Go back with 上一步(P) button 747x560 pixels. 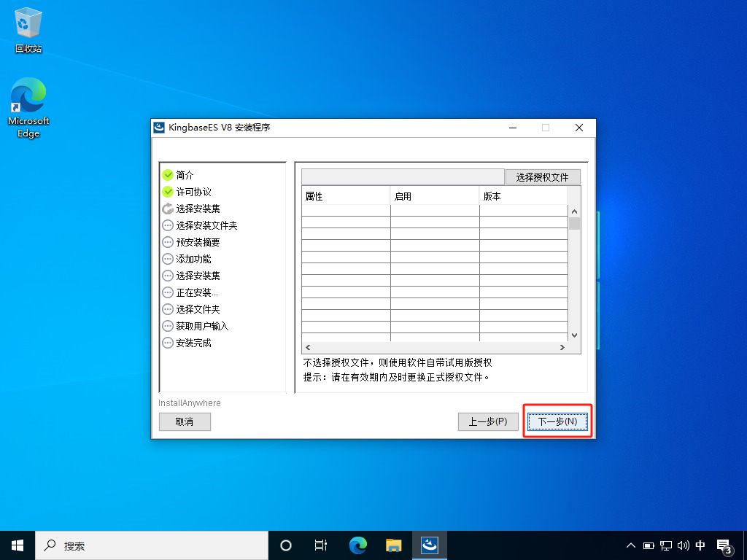point(488,421)
